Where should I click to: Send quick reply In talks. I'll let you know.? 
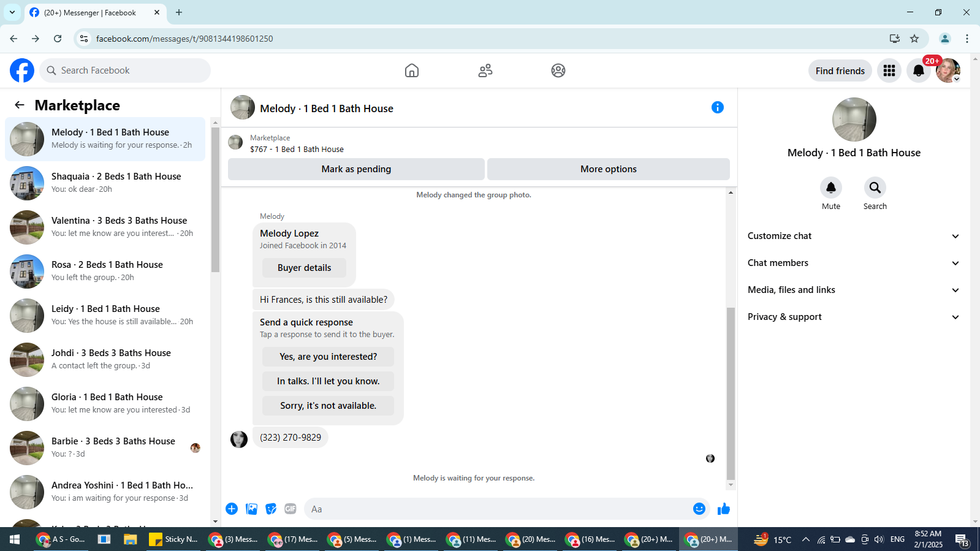tap(328, 381)
